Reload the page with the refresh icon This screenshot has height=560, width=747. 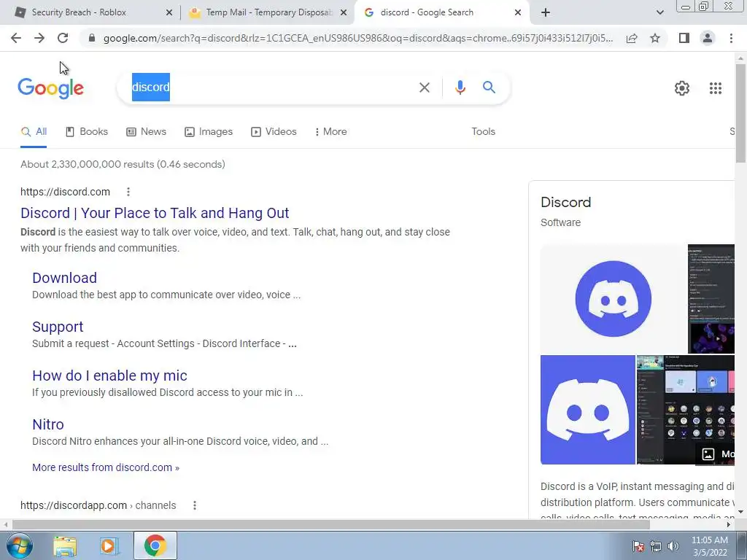(63, 38)
